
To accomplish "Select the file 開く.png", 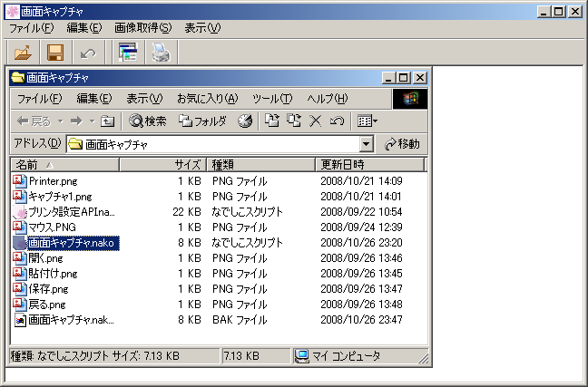I will point(45,258).
